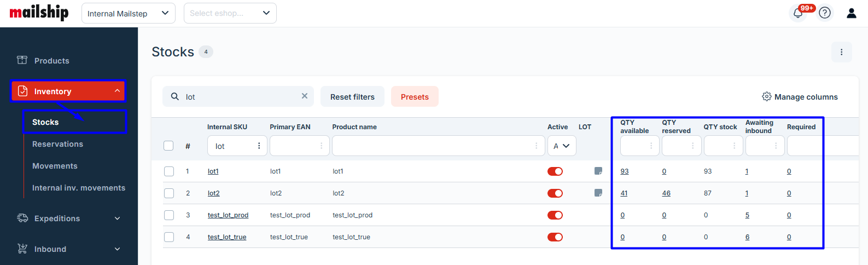The height and width of the screenshot is (265, 868).
Task: Open Internal SKU filter options dots
Action: (259, 146)
